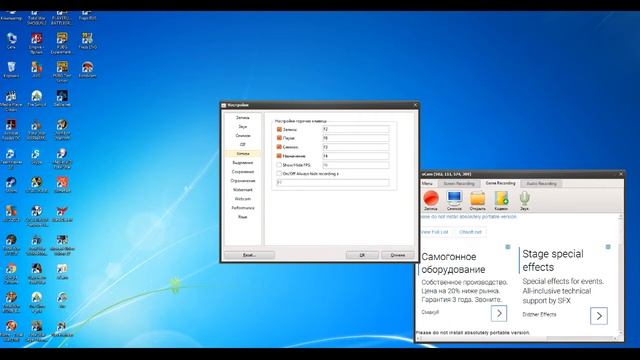Enable On/Off Always hide recording checkbox
640x360 pixels.
point(279,174)
